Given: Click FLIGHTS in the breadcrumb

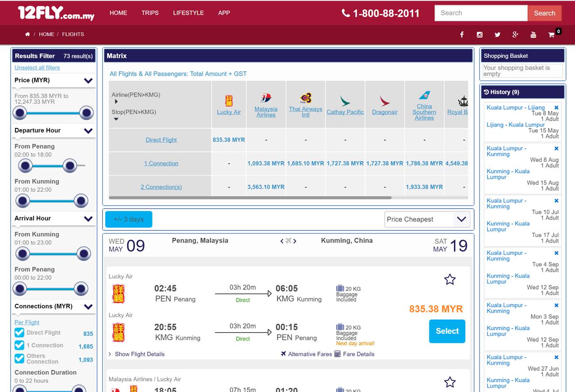Looking at the screenshot, I should [x=73, y=34].
